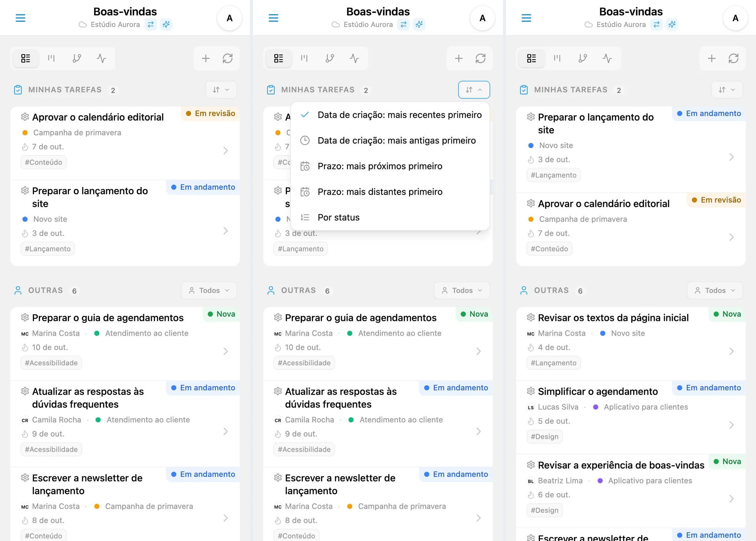Choose 'Prazo: mais próximos primeiro' sort option
Screen dimensions: 756x541
[x=390, y=166]
